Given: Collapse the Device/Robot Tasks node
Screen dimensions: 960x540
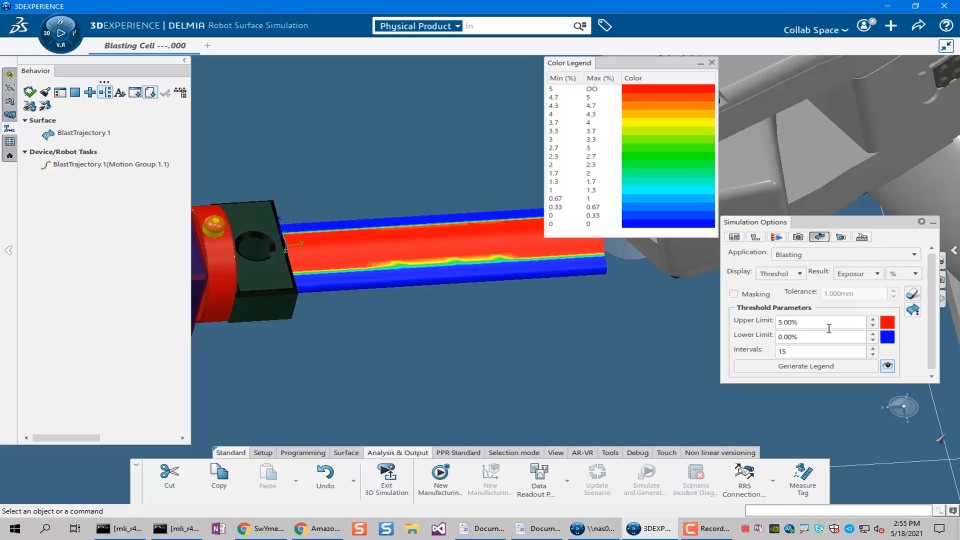Looking at the screenshot, I should coord(25,152).
